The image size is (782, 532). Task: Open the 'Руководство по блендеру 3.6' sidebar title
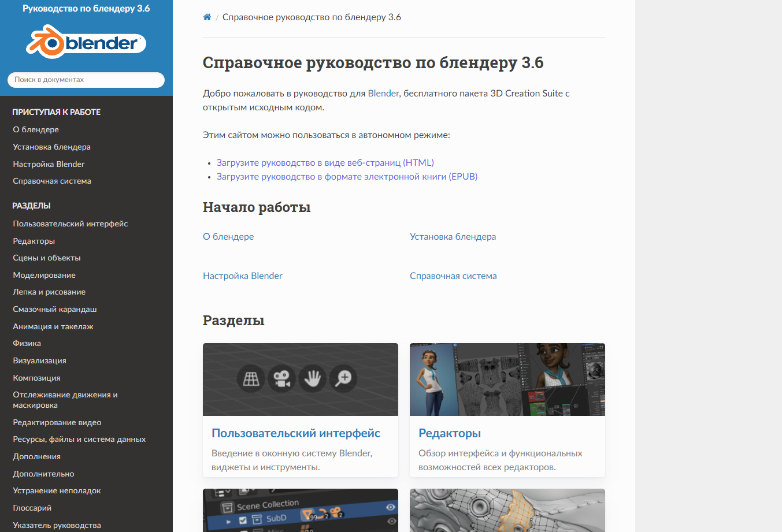point(86,9)
